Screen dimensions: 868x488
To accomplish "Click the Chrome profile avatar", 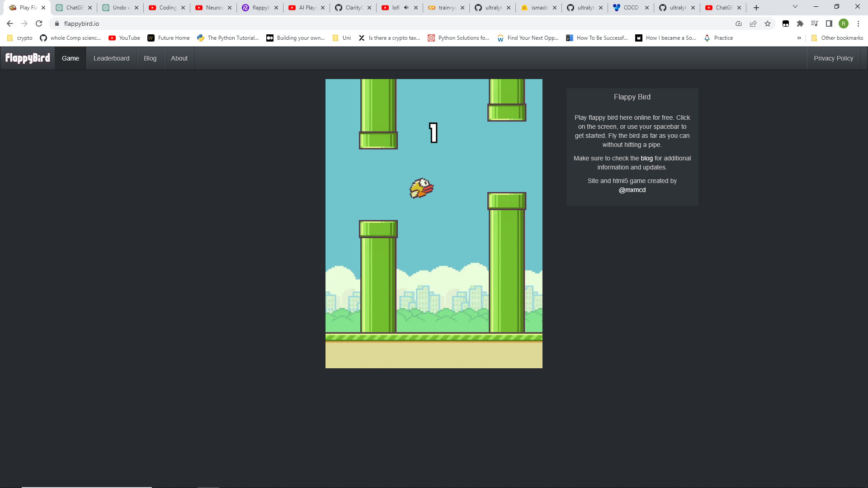I will pos(844,23).
